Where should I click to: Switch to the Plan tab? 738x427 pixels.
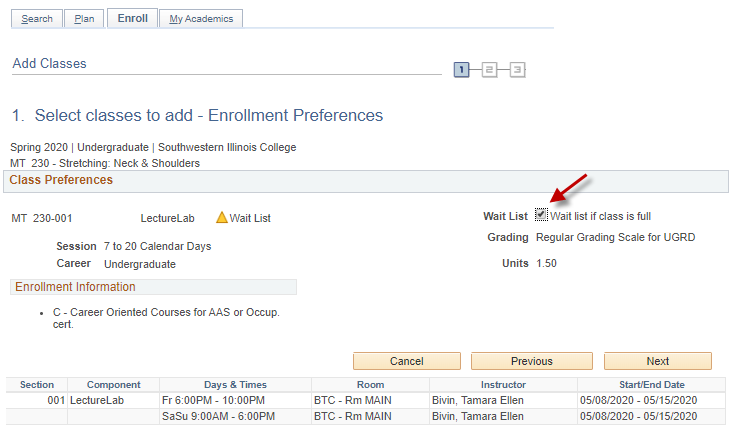[84, 19]
